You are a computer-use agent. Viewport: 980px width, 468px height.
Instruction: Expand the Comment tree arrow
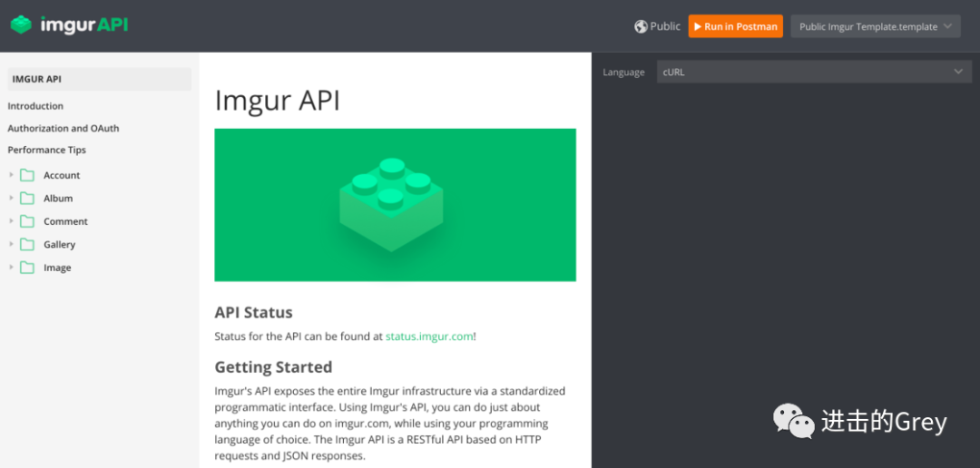[11, 221]
